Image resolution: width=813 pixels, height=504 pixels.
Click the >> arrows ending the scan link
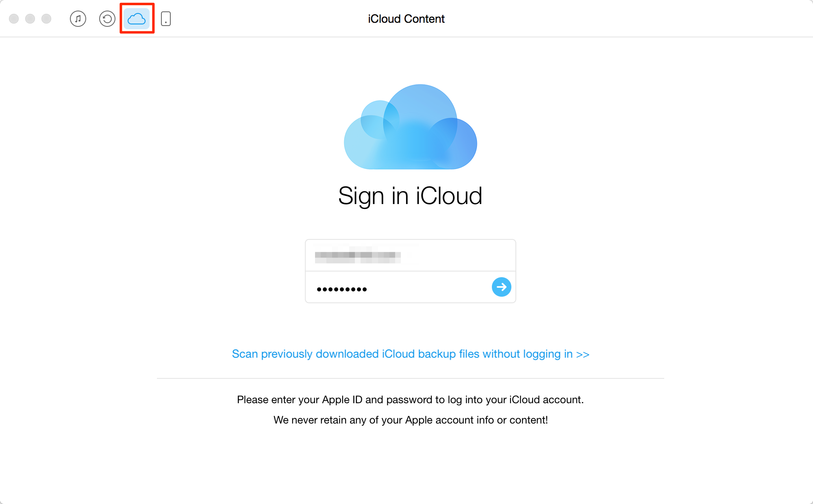pos(583,354)
